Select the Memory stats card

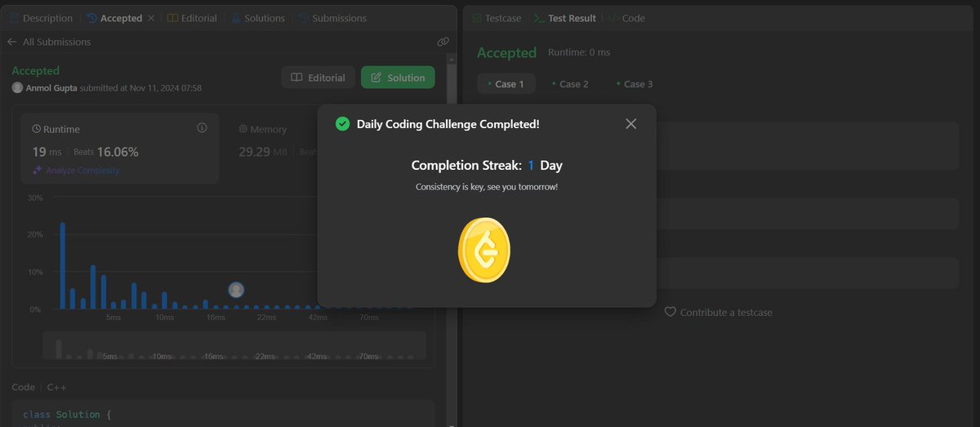pos(273,148)
